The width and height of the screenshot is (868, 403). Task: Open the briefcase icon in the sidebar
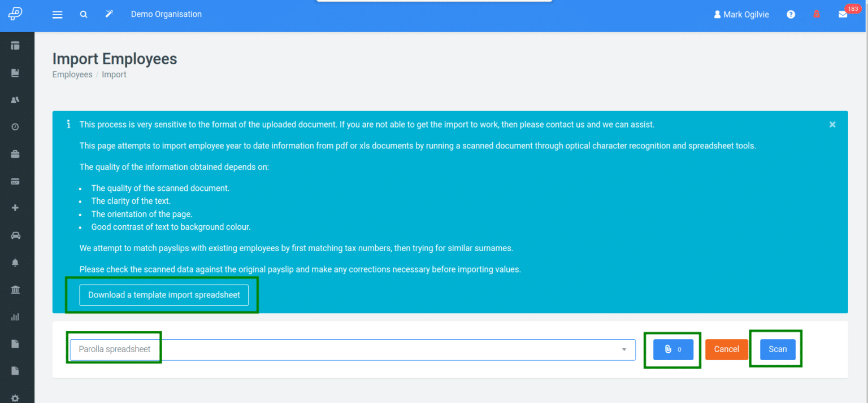coord(15,154)
